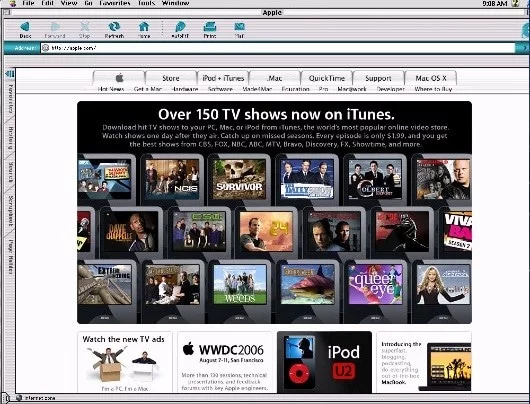Open the Scrapbook sidebar tab
530x404 pixels.
click(10, 210)
